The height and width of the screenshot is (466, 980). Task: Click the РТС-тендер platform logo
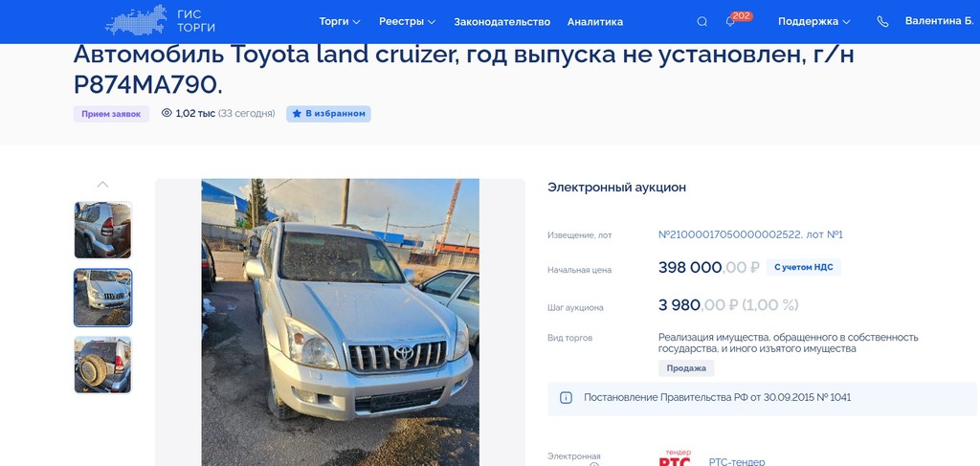point(675,458)
